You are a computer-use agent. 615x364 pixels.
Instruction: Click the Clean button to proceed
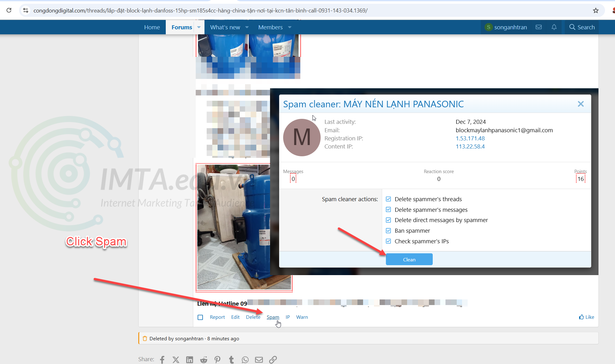click(x=409, y=259)
